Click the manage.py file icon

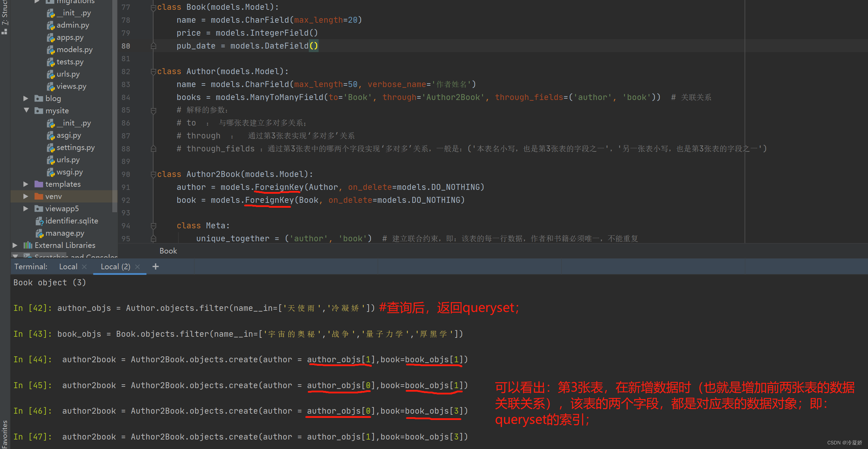coord(39,234)
